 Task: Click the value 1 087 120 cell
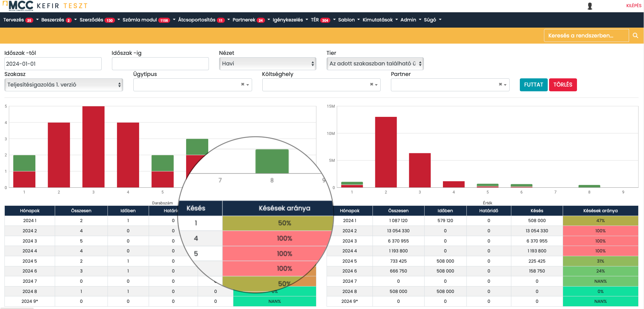[x=398, y=221]
